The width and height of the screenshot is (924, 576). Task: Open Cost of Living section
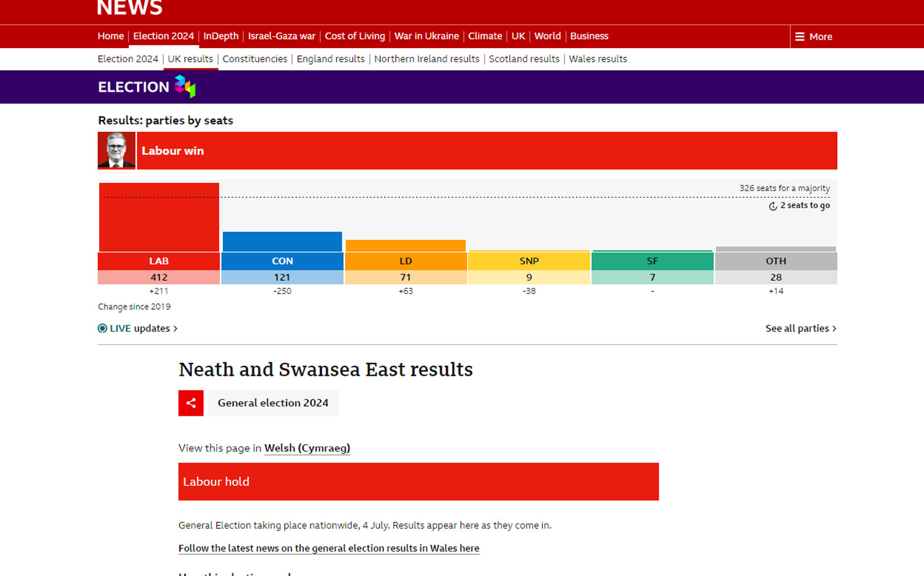[355, 36]
